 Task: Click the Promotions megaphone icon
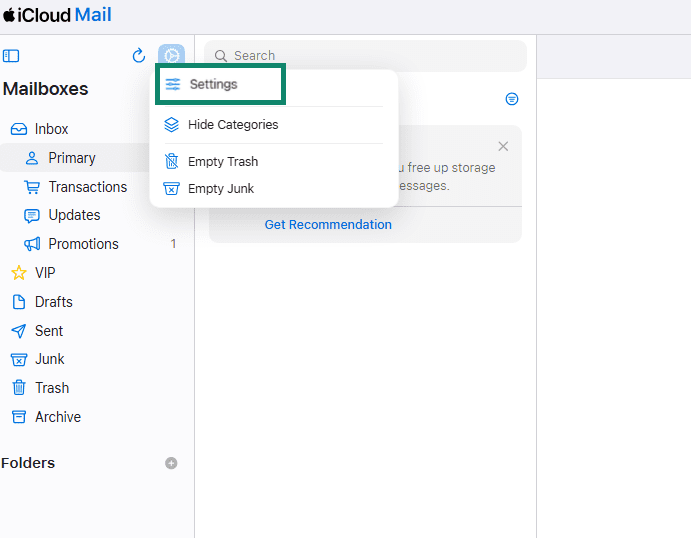tap(32, 244)
